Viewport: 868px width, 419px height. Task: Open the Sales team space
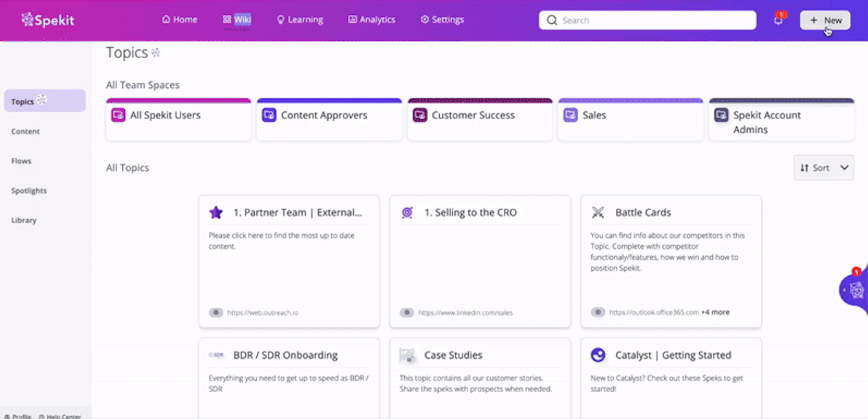coord(631,120)
